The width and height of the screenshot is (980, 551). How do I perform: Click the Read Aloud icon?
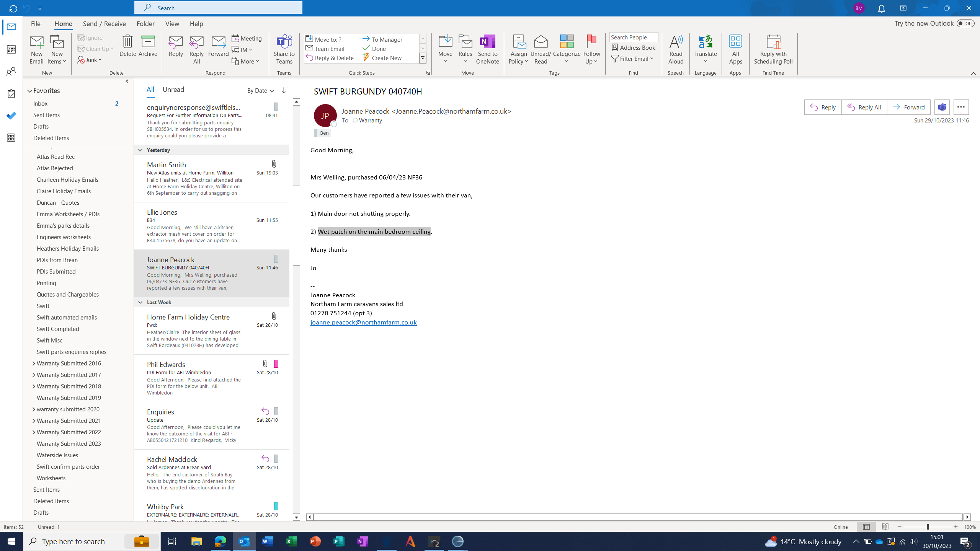(x=676, y=42)
